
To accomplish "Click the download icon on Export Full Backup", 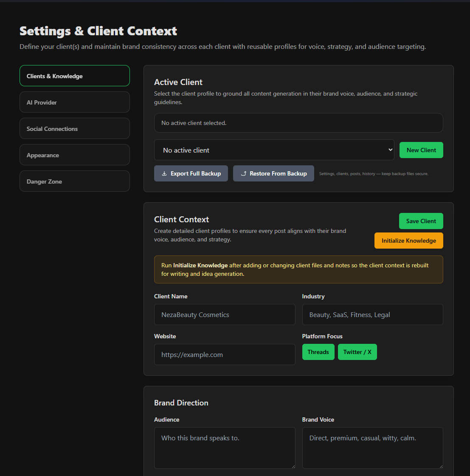I will [x=164, y=173].
